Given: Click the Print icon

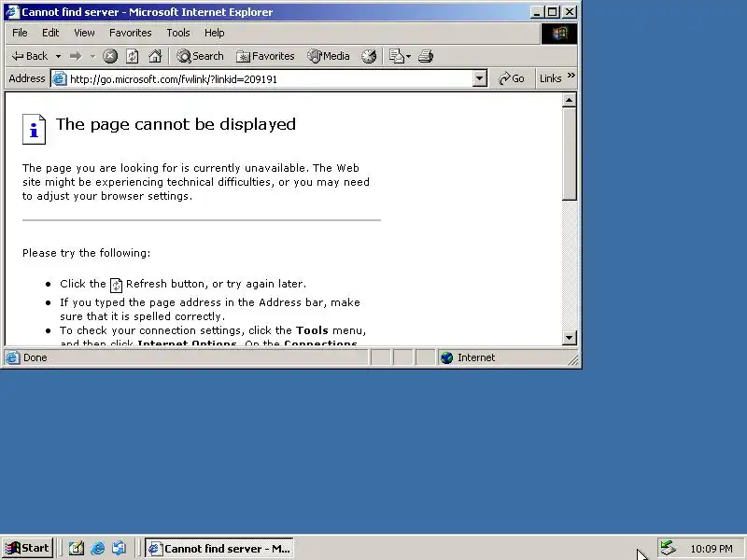Looking at the screenshot, I should point(426,56).
